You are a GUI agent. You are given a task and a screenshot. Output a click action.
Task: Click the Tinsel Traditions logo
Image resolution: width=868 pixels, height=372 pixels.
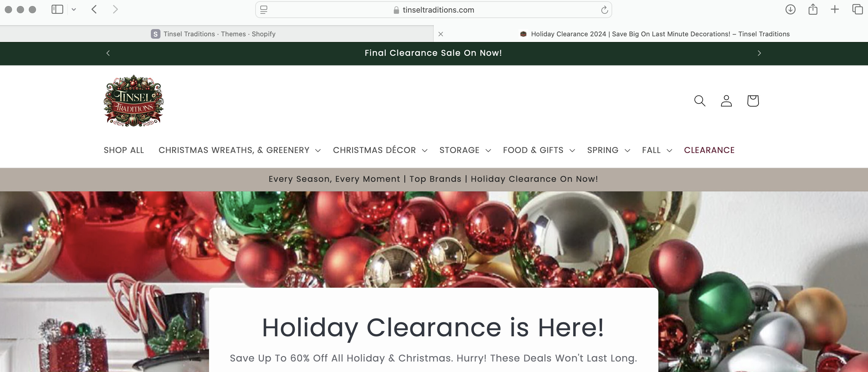(x=133, y=101)
